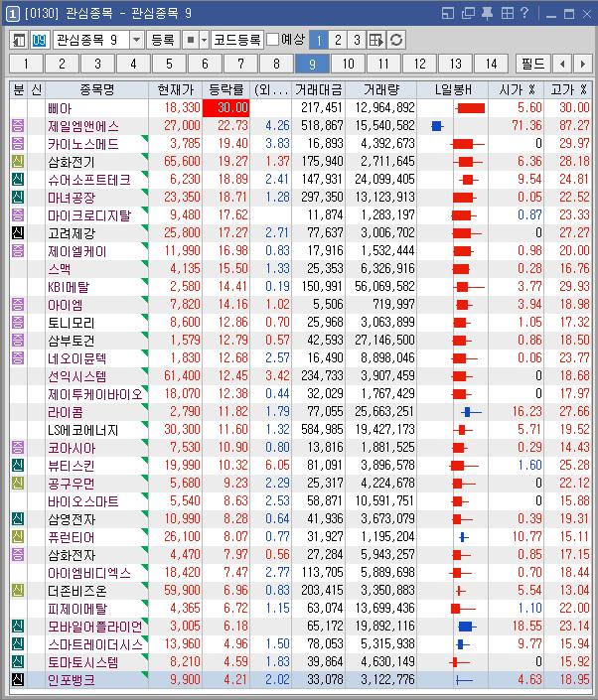Toggle the 예상 checkbox
The width and height of the screenshot is (598, 700).
point(272,40)
